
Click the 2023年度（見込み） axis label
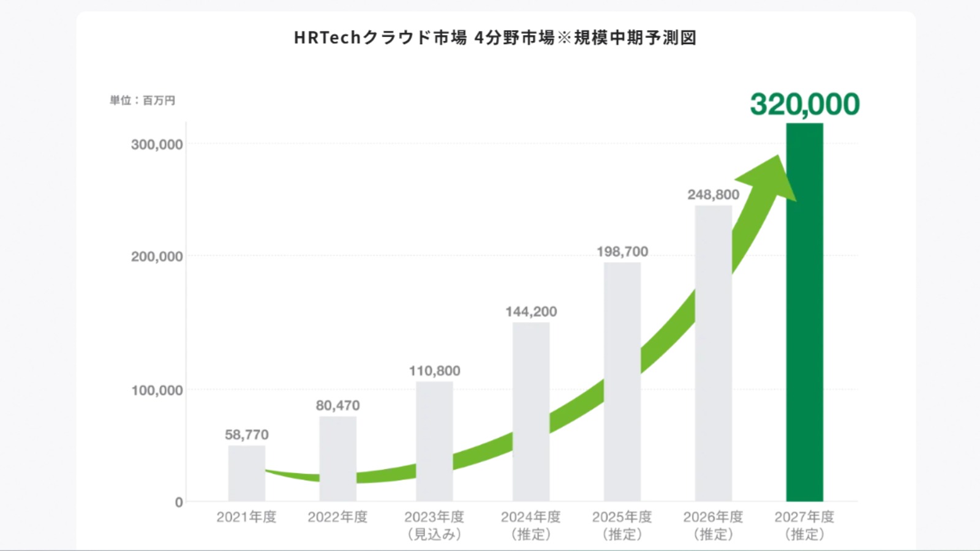pos(434,525)
